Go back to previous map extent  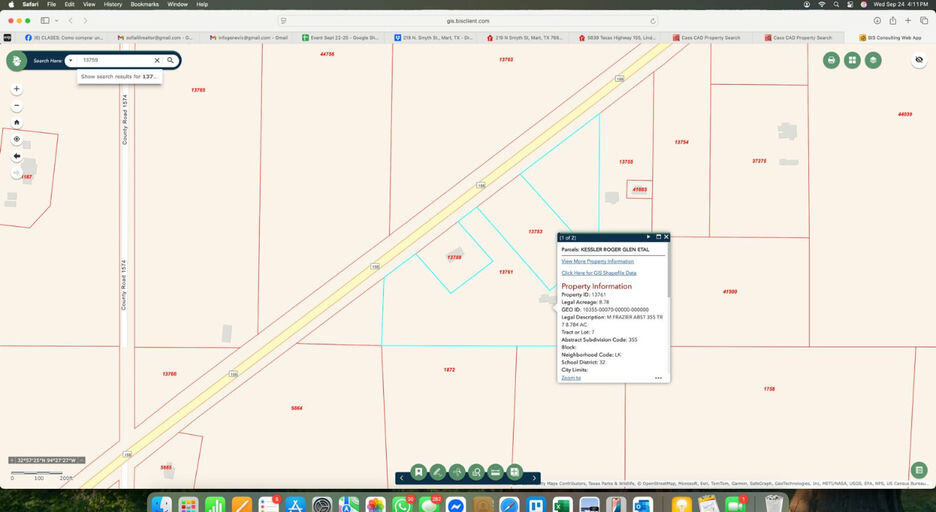(x=17, y=156)
